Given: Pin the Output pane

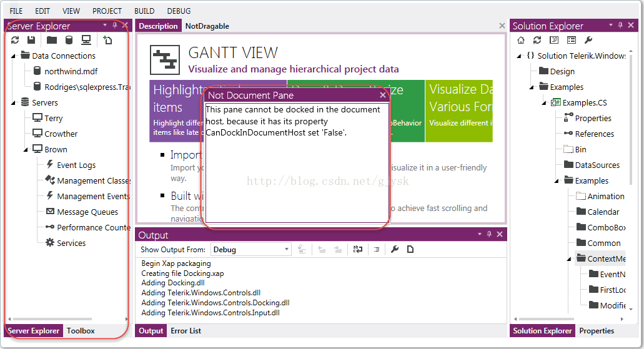Looking at the screenshot, I should 489,234.
